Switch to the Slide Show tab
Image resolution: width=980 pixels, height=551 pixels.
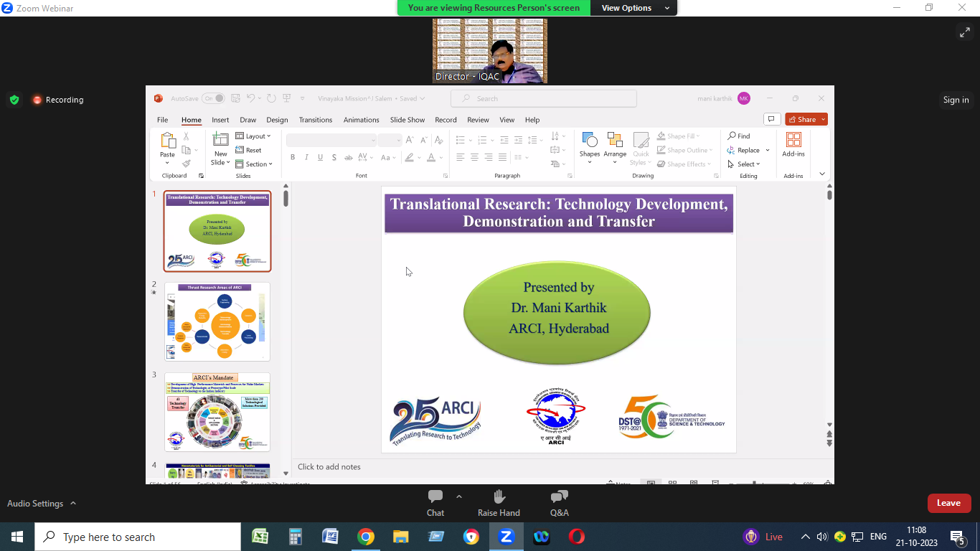pos(407,120)
